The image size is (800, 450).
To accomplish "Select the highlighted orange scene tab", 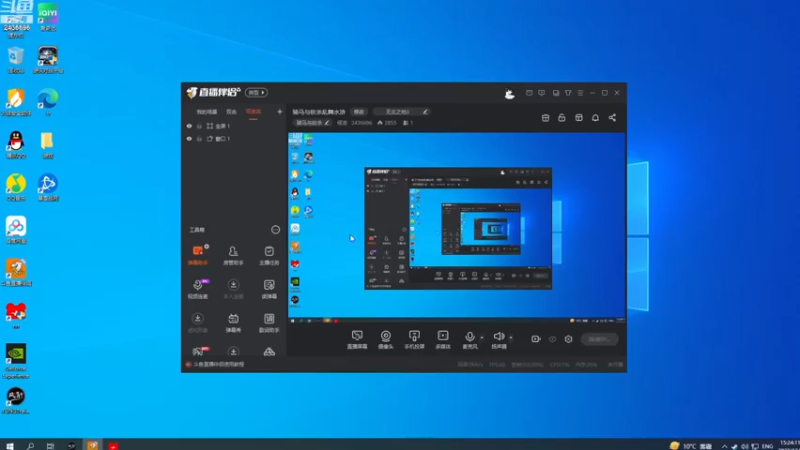I will [253, 112].
